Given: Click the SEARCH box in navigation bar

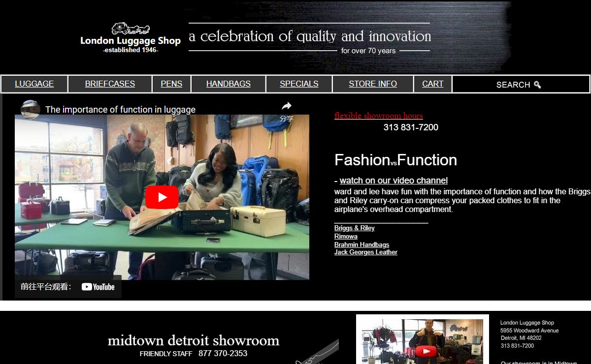Looking at the screenshot, I should 521,85.
